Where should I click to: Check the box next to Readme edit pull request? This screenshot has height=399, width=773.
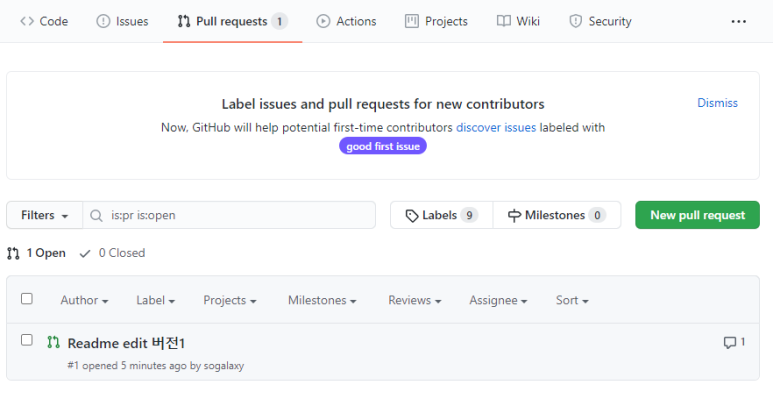(27, 340)
